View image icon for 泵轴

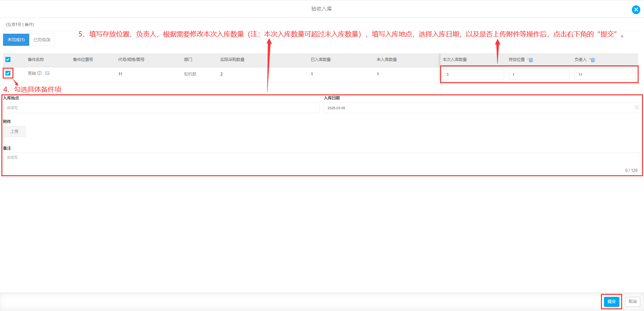(47, 73)
